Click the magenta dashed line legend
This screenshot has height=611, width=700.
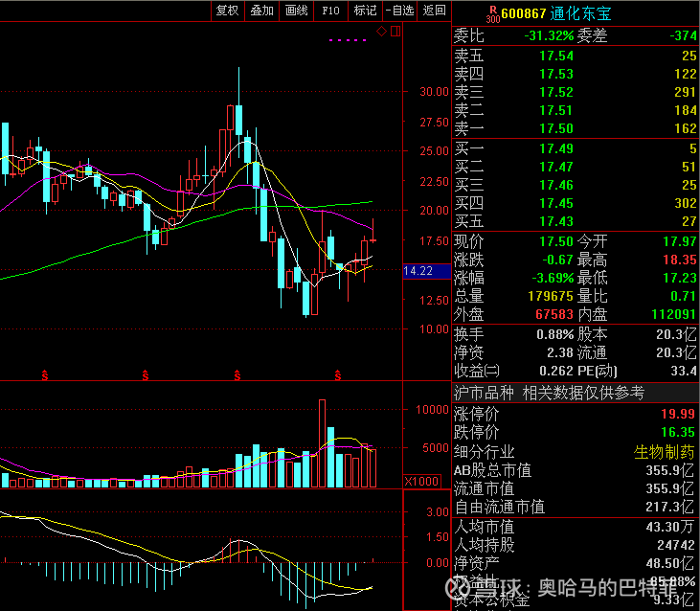pos(348,41)
